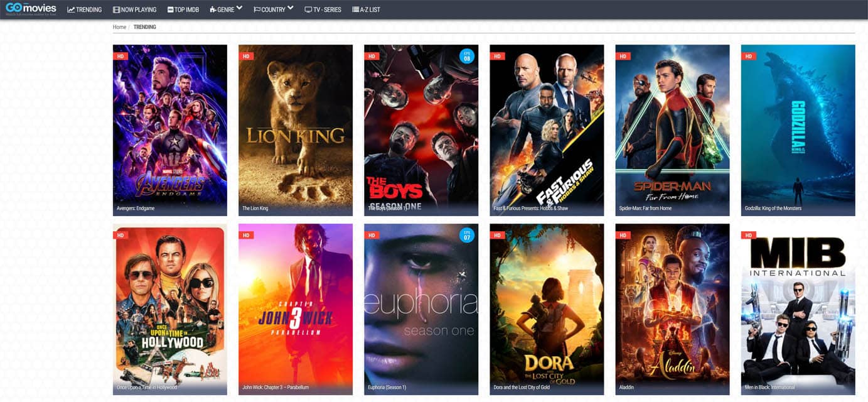Open Dora and the Lost City poster

coord(547,309)
